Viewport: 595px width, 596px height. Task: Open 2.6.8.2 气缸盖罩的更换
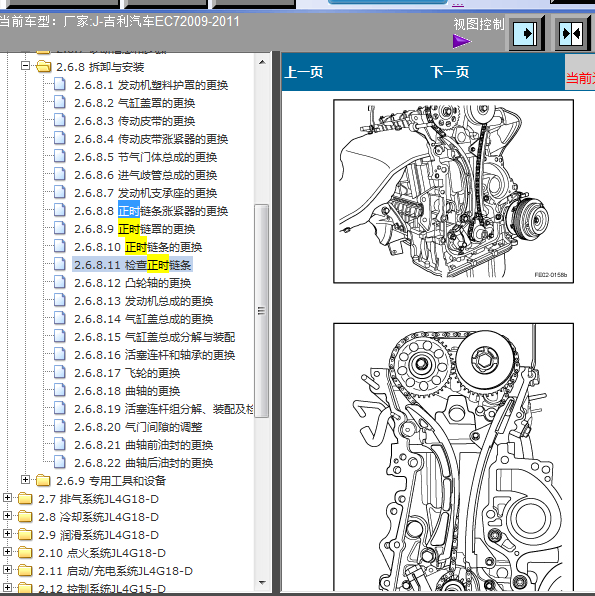pyautogui.click(x=134, y=103)
